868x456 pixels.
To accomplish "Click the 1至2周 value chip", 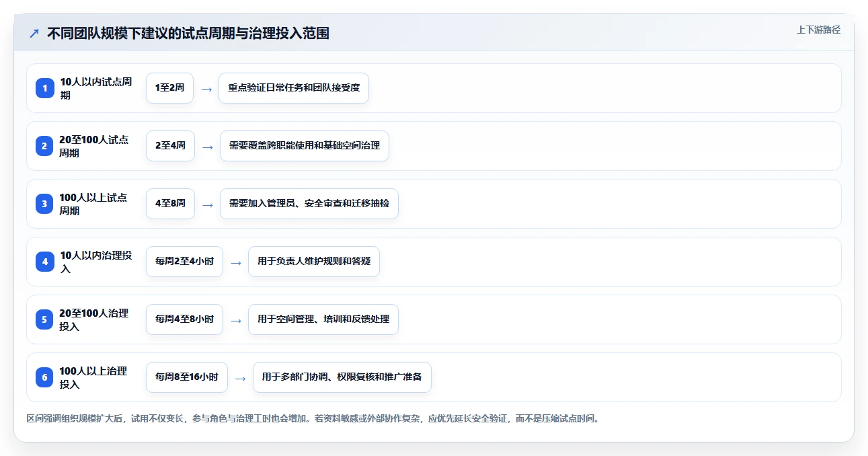I will pyautogui.click(x=169, y=88).
